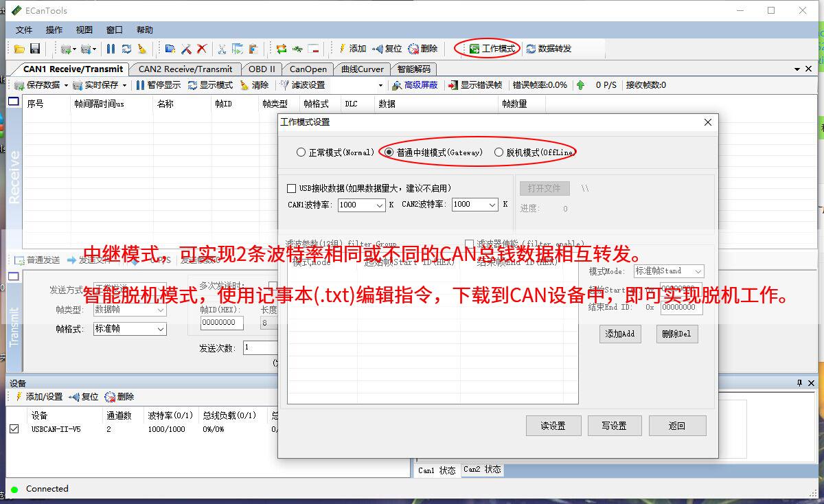Open 滤波设置 filter settings
The image size is (824, 504).
pos(302,85)
